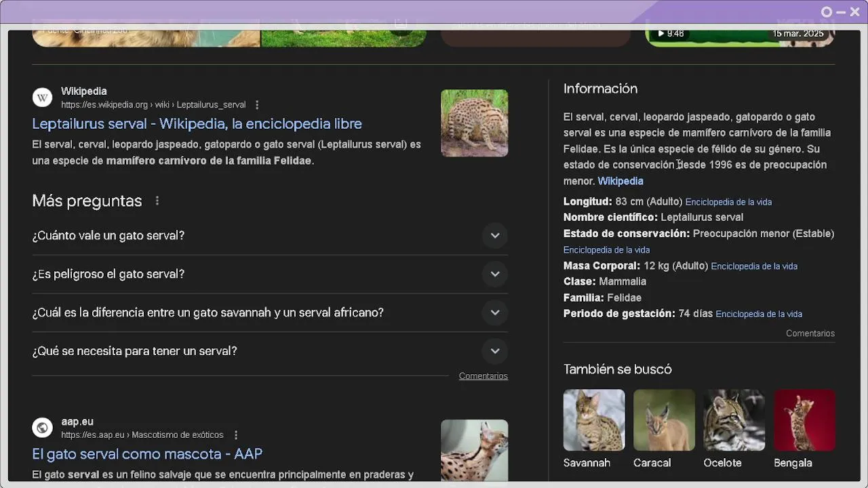Click the circle window control in title bar
The width and height of the screenshot is (868, 488).
pos(827,12)
